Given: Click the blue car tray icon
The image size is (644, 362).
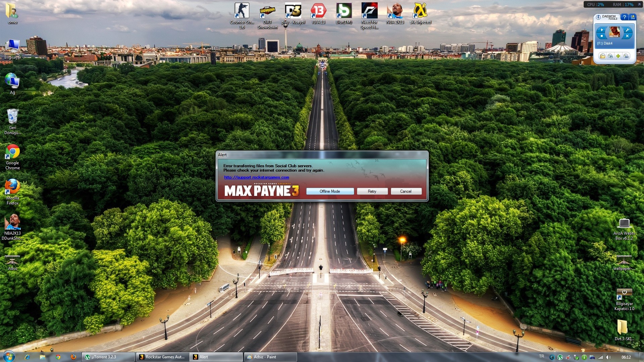Looking at the screenshot, I should 592,357.
